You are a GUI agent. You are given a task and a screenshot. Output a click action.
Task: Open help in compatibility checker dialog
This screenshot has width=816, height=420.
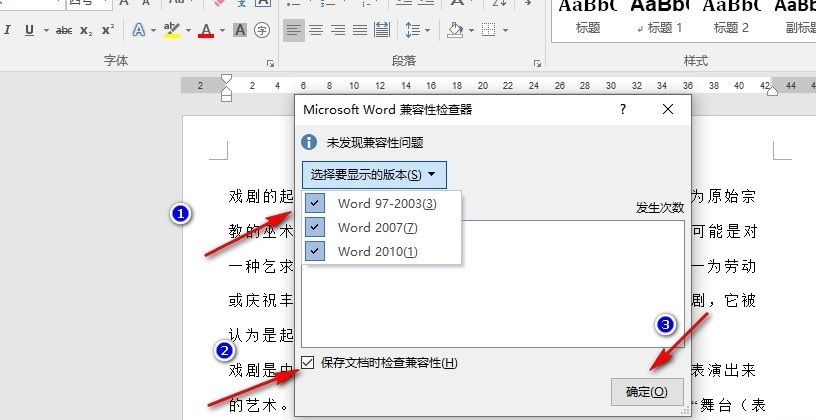[x=622, y=109]
